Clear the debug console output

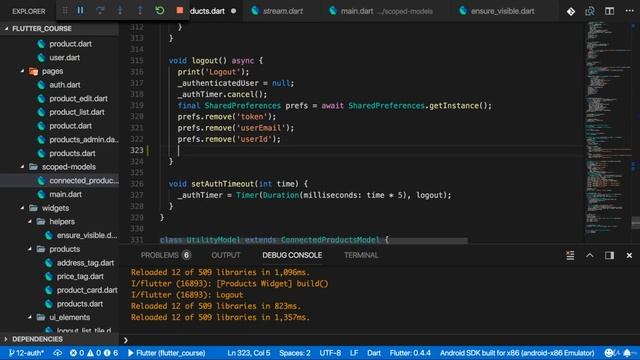point(570,256)
